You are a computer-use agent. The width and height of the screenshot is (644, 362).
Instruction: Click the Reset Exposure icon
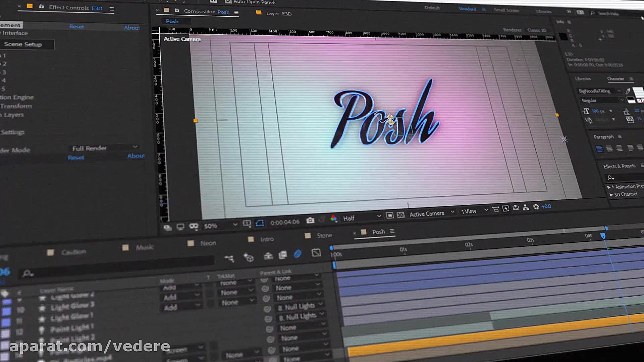[x=536, y=207]
